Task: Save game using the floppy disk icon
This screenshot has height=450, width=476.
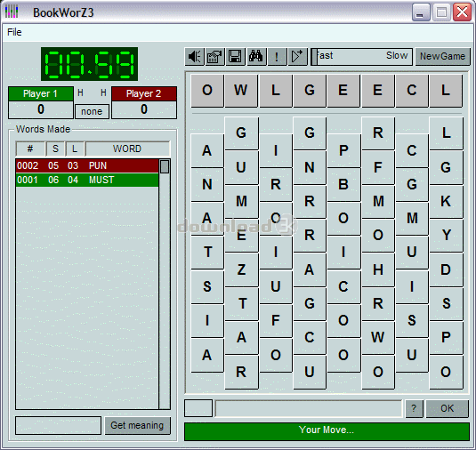Action: tap(236, 56)
